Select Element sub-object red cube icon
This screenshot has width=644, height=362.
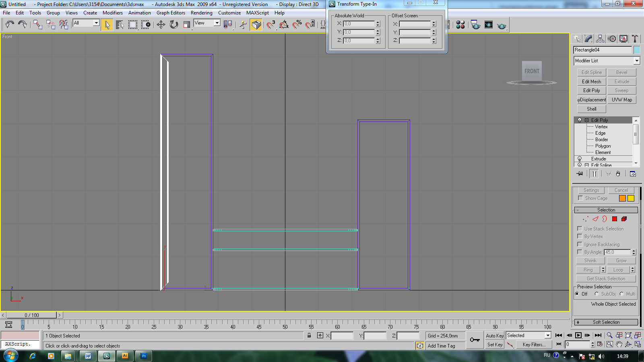pos(624,219)
